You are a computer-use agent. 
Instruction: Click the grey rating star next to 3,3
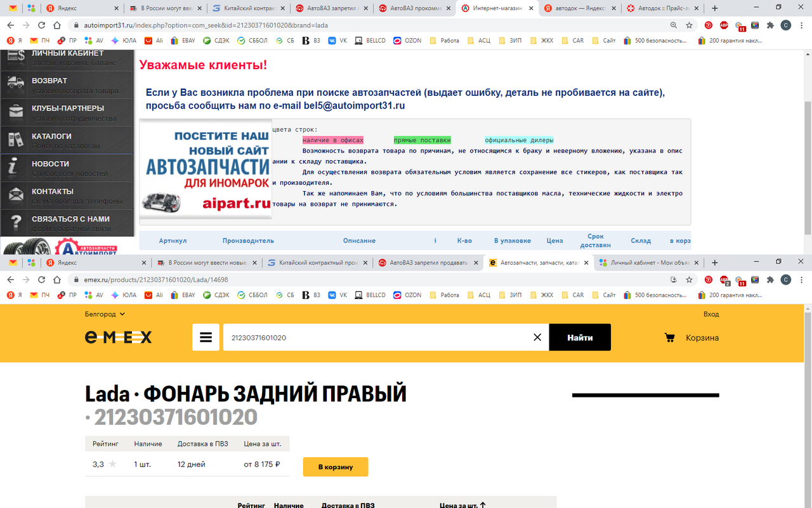(x=113, y=464)
